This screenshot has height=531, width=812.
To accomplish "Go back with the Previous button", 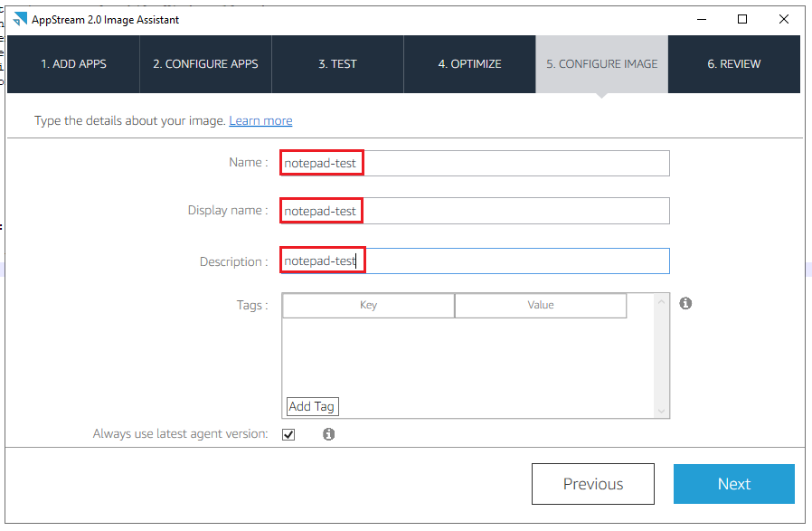I will pos(593,484).
